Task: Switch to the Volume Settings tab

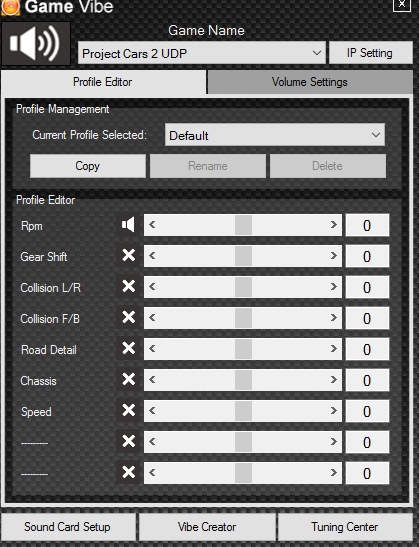Action: [310, 82]
